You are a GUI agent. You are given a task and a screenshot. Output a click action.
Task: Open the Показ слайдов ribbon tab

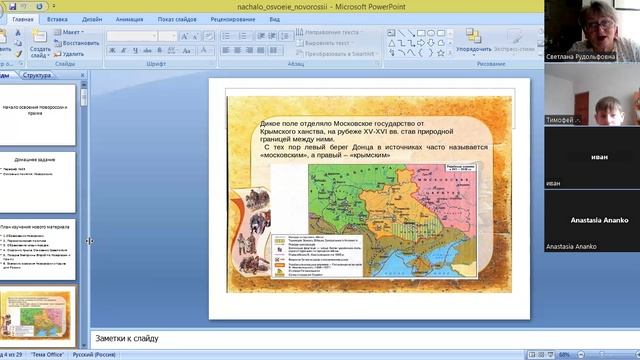tap(177, 19)
